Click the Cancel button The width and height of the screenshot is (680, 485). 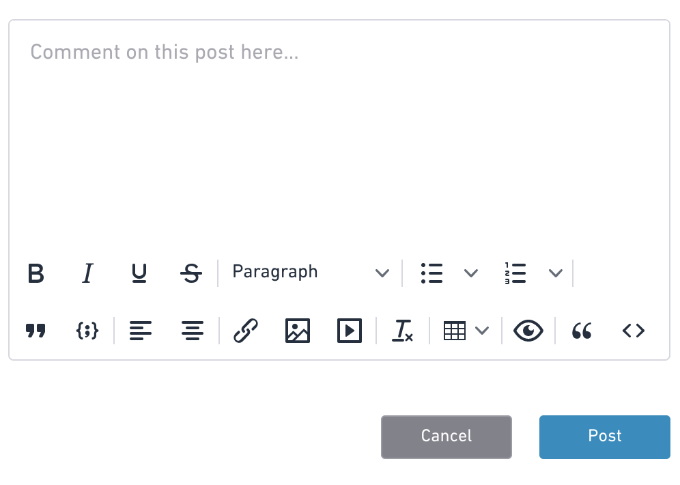(x=446, y=437)
